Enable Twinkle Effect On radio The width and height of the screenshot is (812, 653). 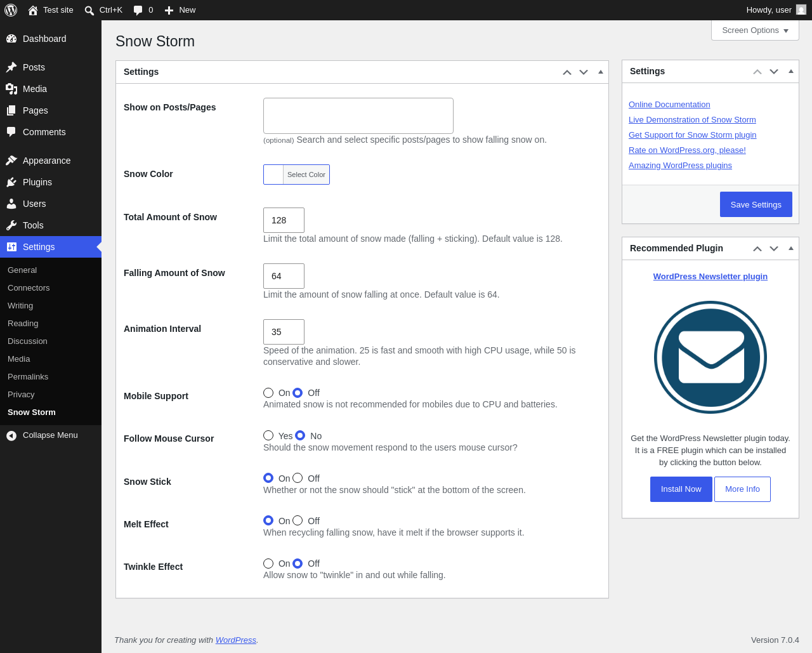268,564
